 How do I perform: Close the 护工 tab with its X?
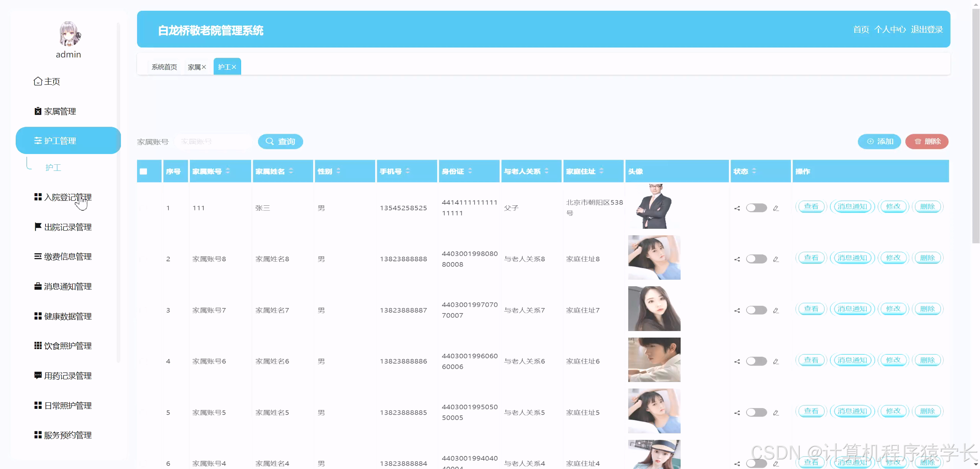pyautogui.click(x=234, y=67)
